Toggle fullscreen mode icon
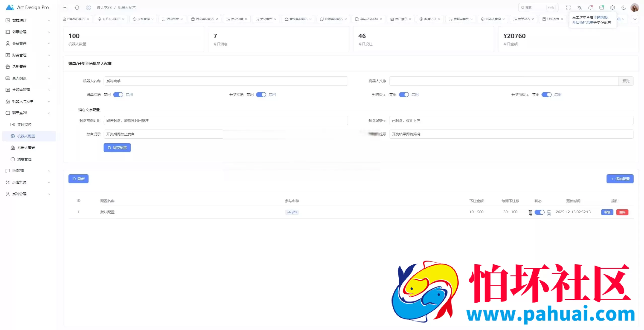This screenshot has width=644, height=330. tap(568, 8)
